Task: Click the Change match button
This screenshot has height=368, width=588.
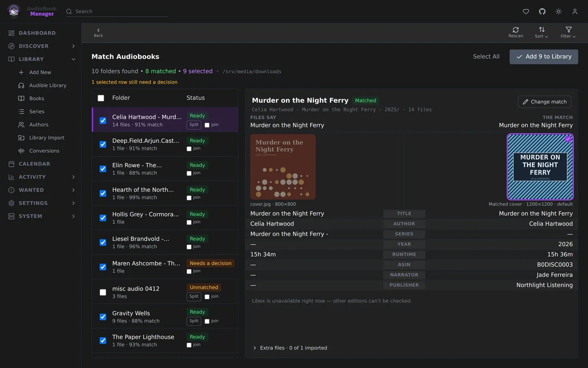Action: click(x=545, y=102)
